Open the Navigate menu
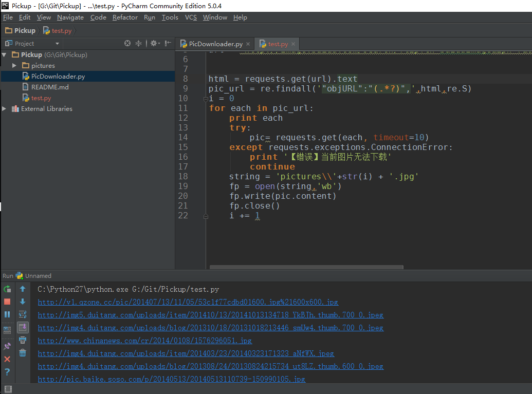Screen dimensions: 532x394 70,17
